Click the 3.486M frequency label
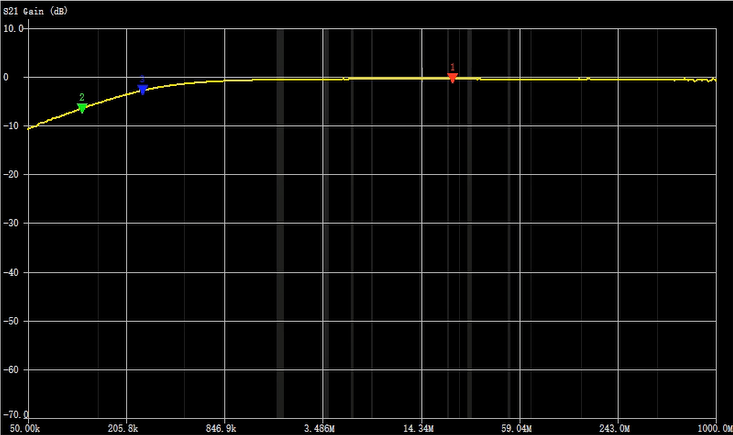Image resolution: width=733 pixels, height=435 pixels. (319, 428)
